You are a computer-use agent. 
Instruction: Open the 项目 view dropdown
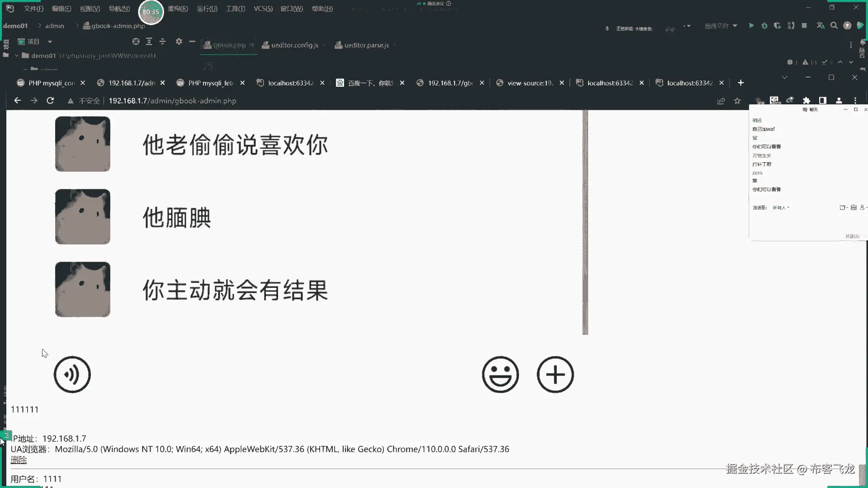(x=50, y=42)
